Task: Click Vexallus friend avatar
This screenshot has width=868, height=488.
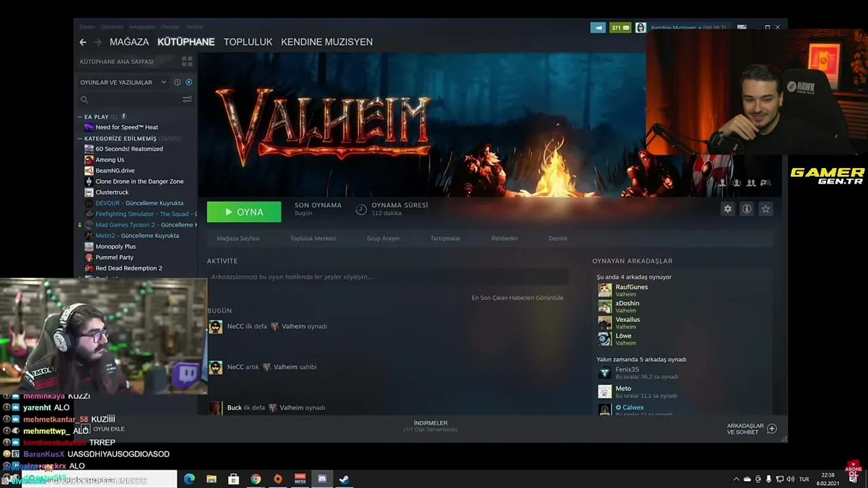Action: click(x=605, y=323)
